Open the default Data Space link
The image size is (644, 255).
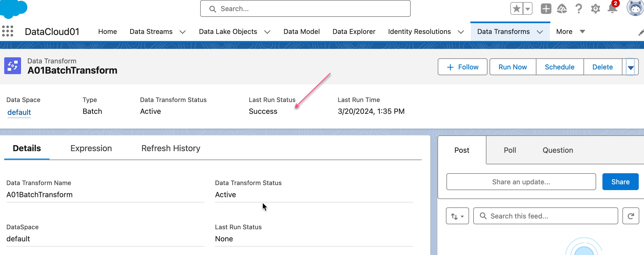click(19, 112)
